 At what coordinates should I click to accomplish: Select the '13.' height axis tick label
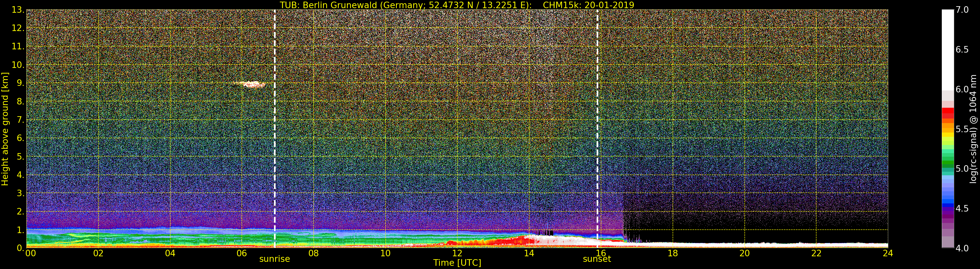18,10
